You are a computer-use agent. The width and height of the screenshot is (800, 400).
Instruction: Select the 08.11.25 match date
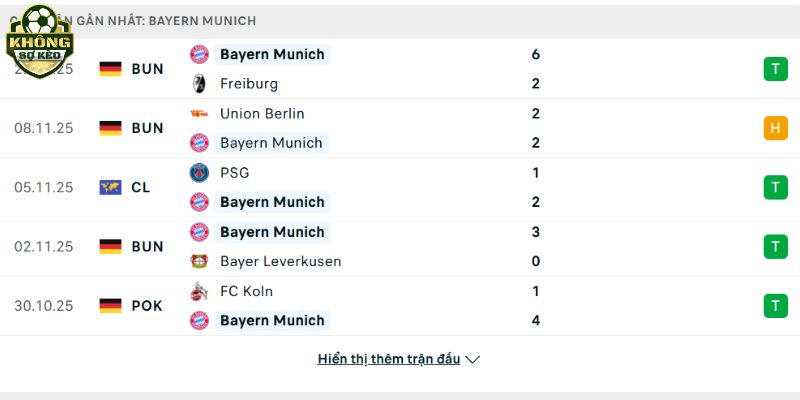click(x=44, y=128)
